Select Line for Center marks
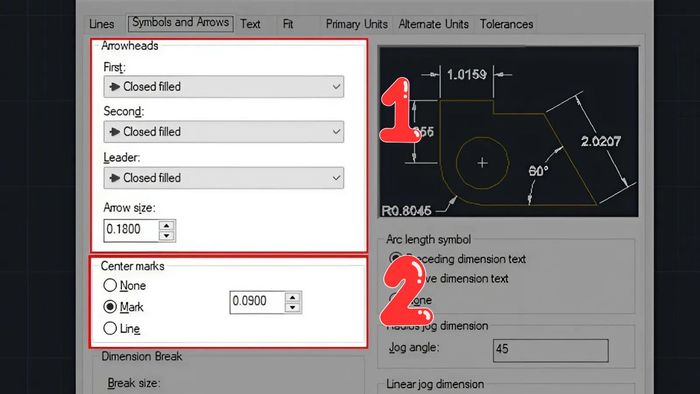The image size is (700, 394). 121,329
